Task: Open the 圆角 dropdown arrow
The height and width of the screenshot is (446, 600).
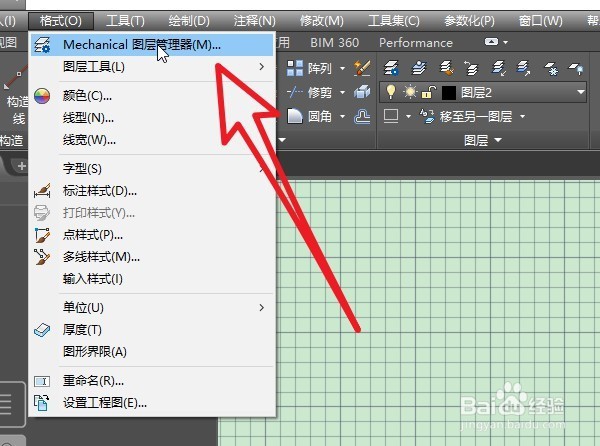Action: tap(342, 116)
